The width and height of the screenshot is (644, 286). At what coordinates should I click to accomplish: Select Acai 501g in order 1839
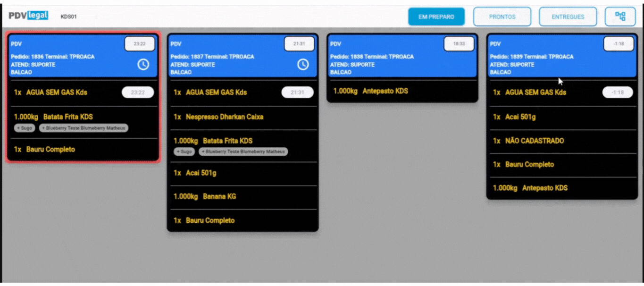pos(520,117)
